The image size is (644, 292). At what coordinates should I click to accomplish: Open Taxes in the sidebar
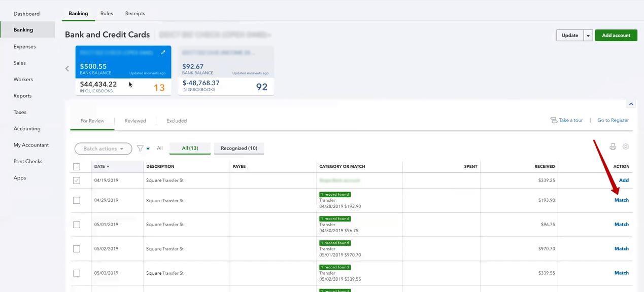point(20,112)
